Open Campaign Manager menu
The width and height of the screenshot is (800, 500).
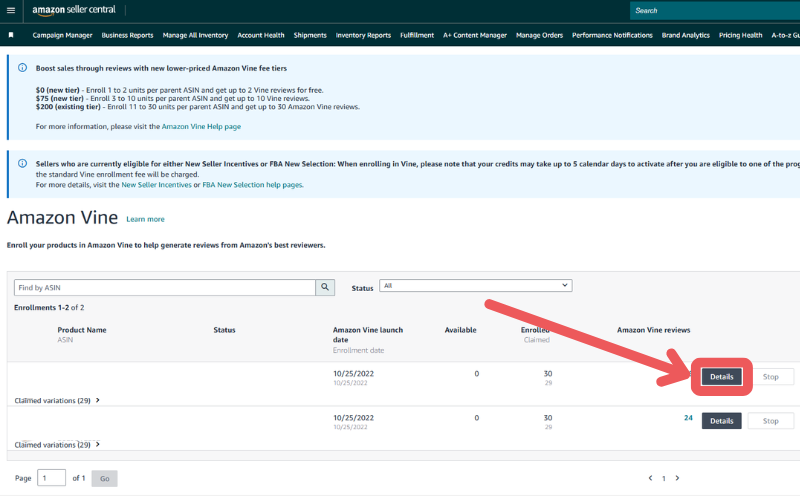click(62, 35)
